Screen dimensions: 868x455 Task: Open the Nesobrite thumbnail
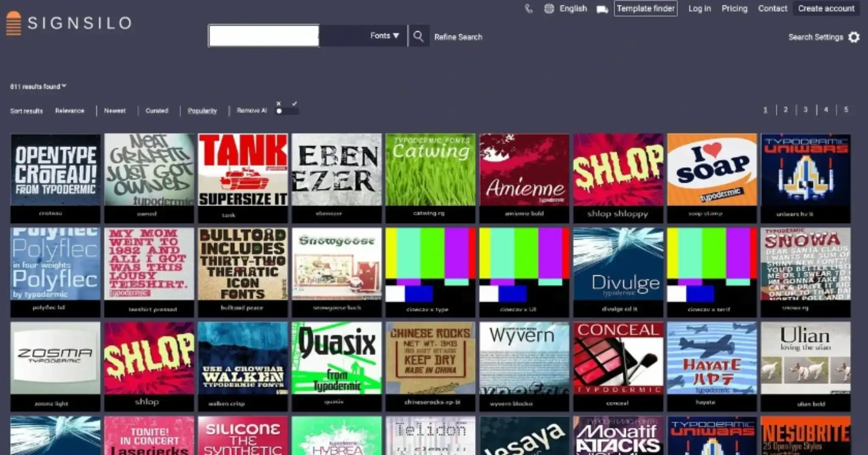click(x=806, y=435)
